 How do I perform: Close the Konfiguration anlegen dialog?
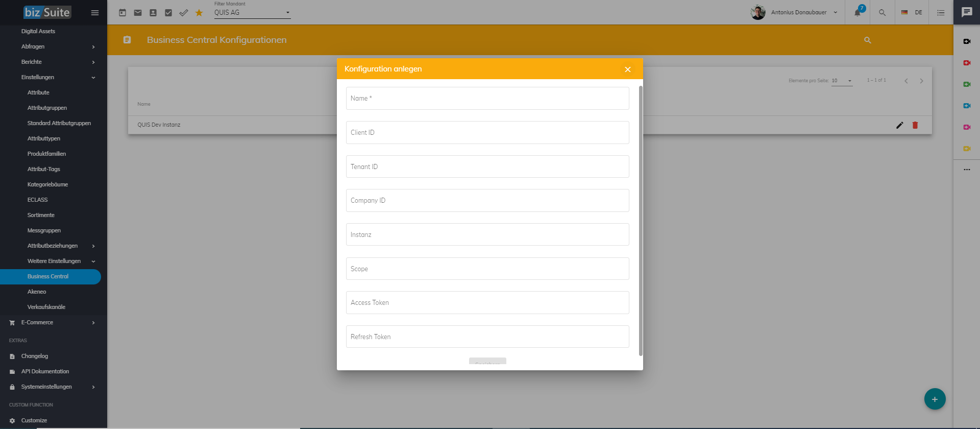coord(628,69)
